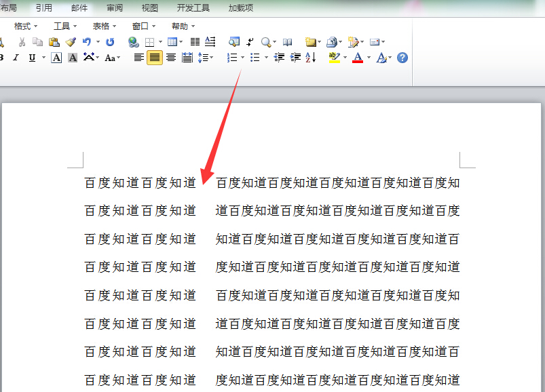This screenshot has width=545, height=392.
Task: Click the draw table borders icon
Action: pyautogui.click(x=149, y=42)
